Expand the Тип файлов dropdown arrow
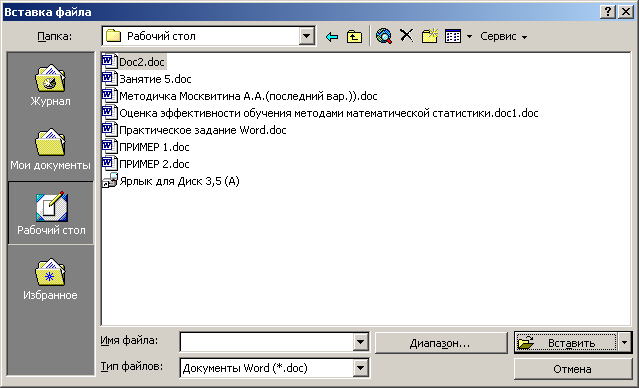639x388 pixels. pos(360,368)
